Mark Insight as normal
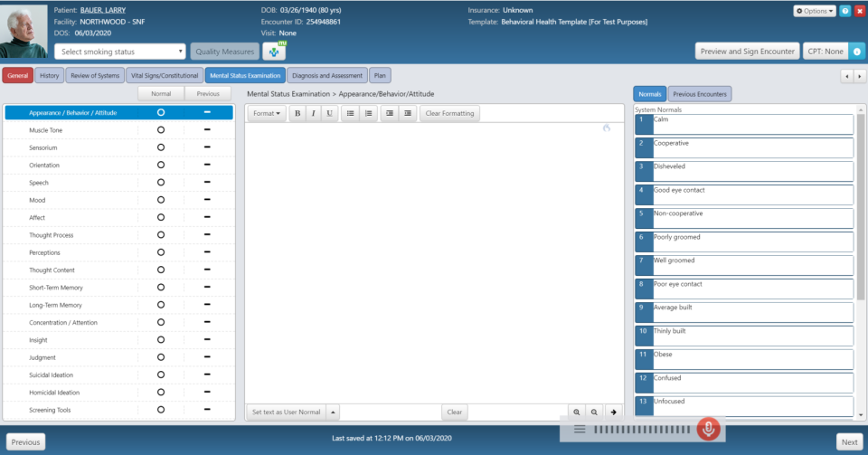 click(x=161, y=340)
